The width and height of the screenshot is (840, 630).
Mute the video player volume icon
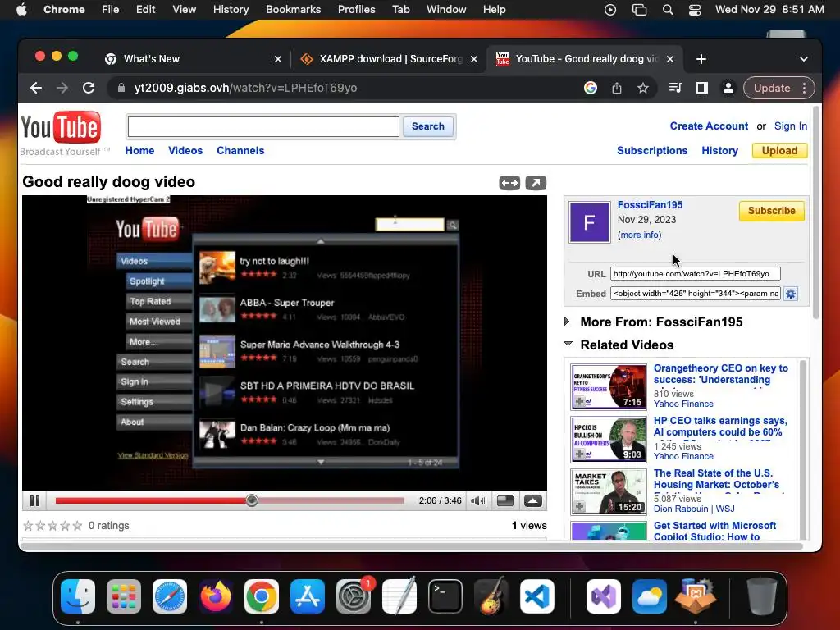click(478, 501)
